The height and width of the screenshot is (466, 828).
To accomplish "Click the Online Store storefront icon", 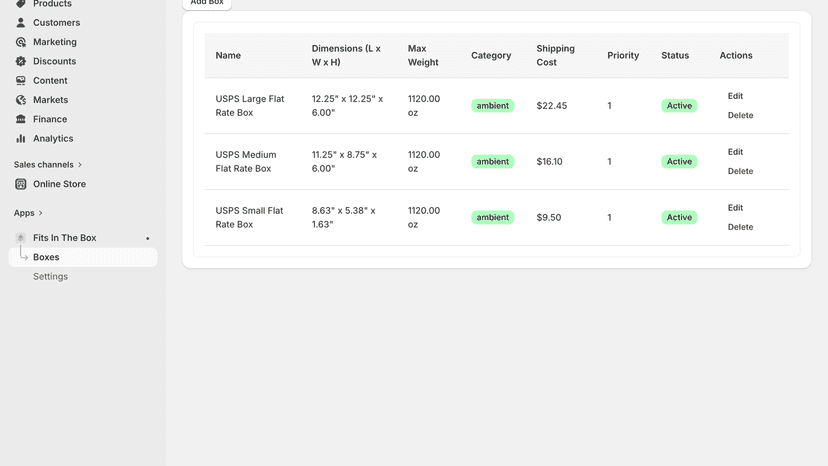I will [x=21, y=184].
